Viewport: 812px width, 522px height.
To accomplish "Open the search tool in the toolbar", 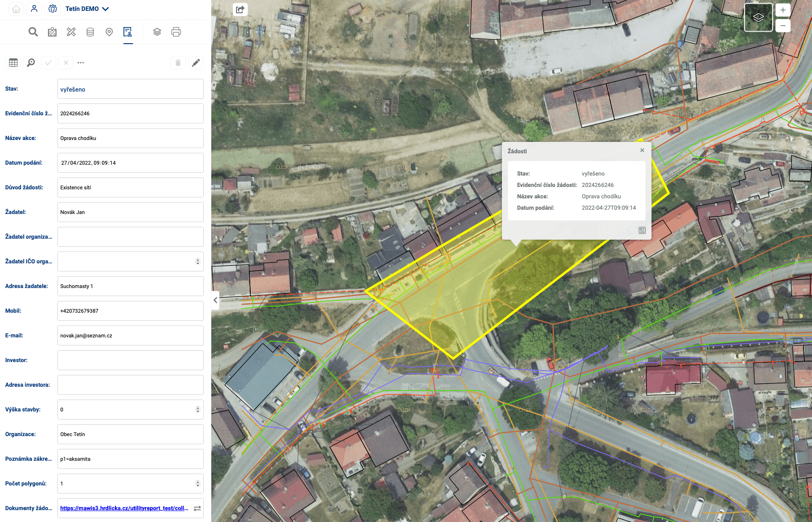I will tap(33, 32).
